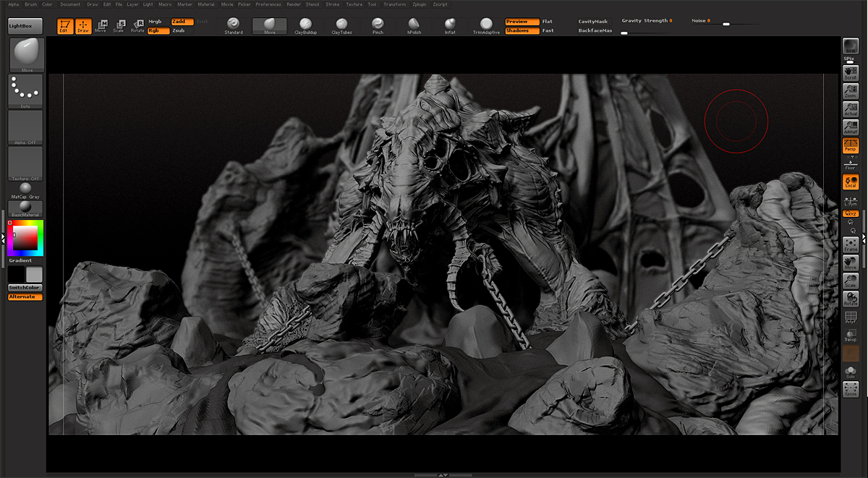Open the Texture Off picker

(x=26, y=163)
